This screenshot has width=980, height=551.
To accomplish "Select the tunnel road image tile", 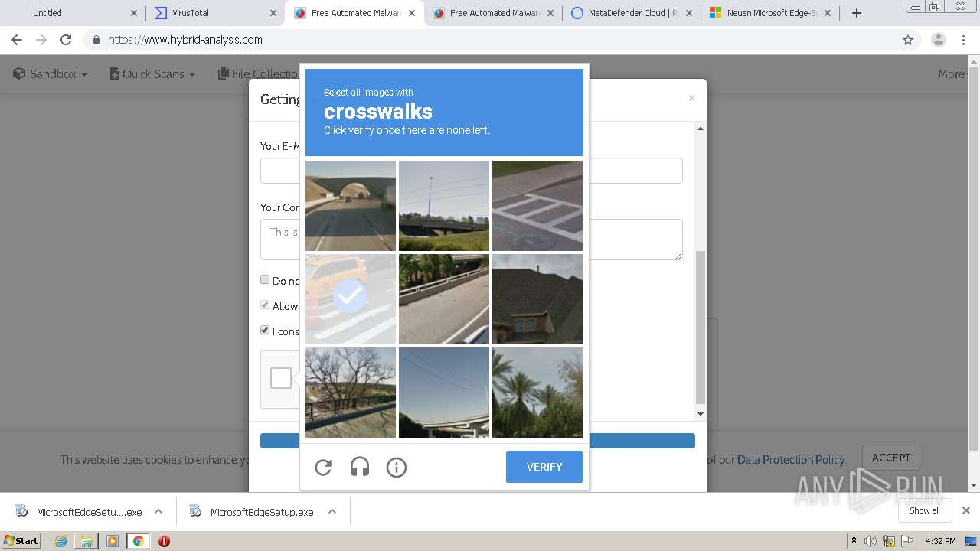I will (x=351, y=206).
